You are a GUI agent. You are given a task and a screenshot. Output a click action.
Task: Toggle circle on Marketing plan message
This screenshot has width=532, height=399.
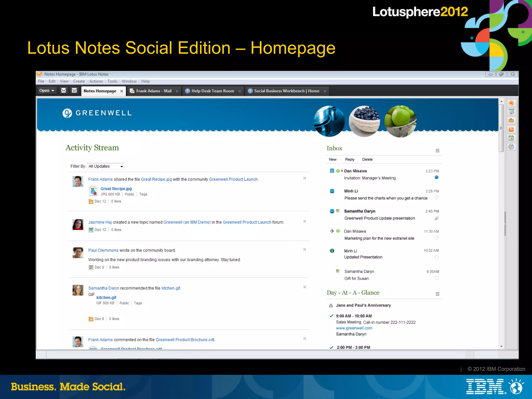coord(436,238)
